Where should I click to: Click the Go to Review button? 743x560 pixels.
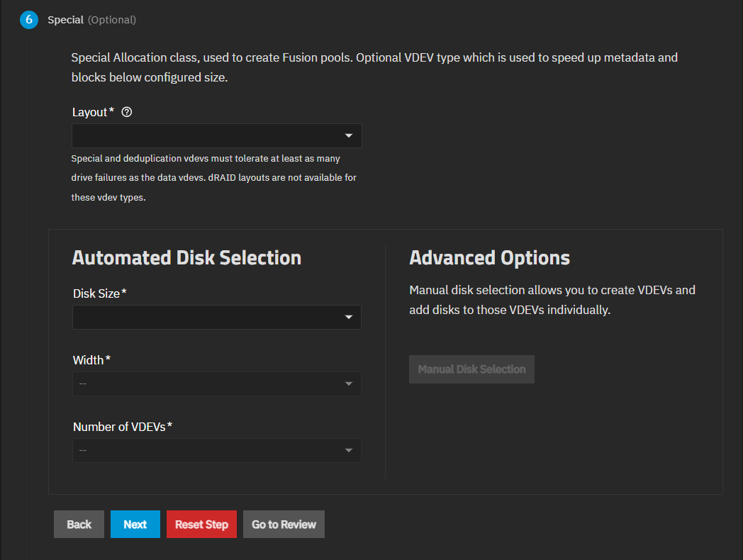284,525
